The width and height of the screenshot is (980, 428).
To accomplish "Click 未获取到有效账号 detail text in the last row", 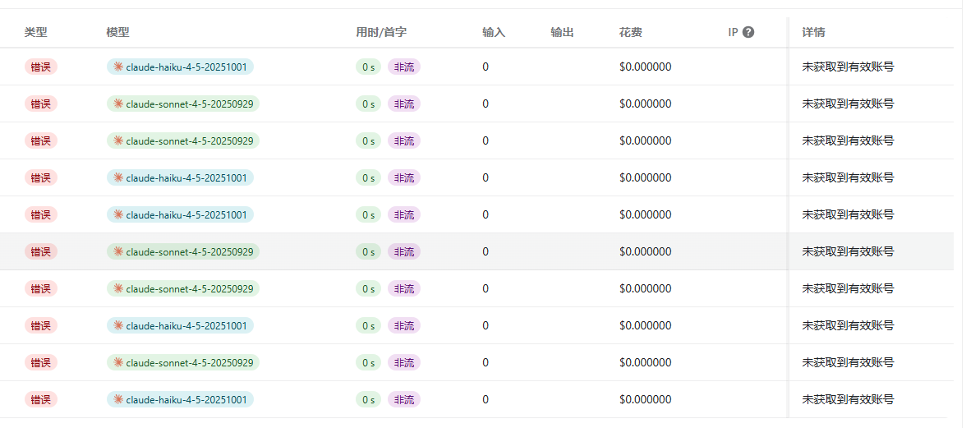I will point(848,399).
